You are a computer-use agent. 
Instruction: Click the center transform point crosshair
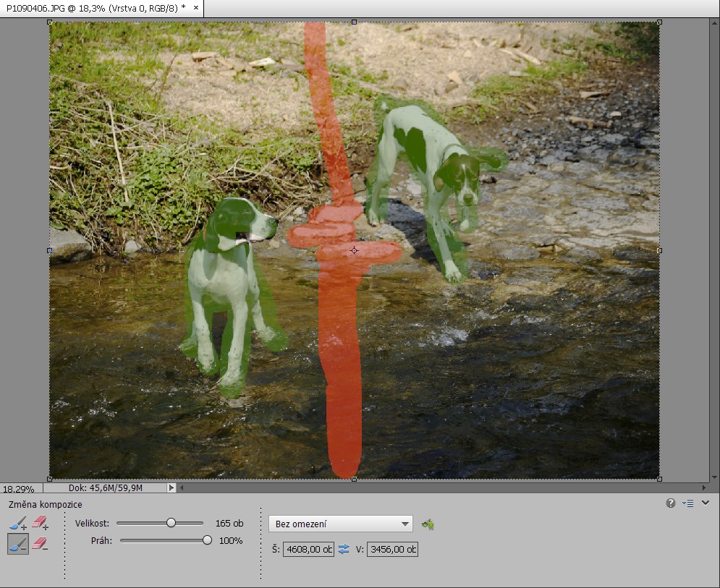pyautogui.click(x=354, y=250)
